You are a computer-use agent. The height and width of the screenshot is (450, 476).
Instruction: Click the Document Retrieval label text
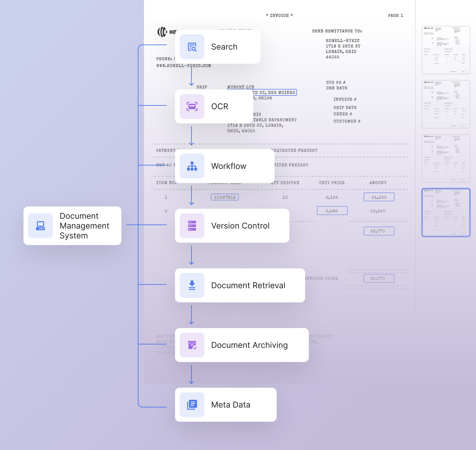(248, 286)
